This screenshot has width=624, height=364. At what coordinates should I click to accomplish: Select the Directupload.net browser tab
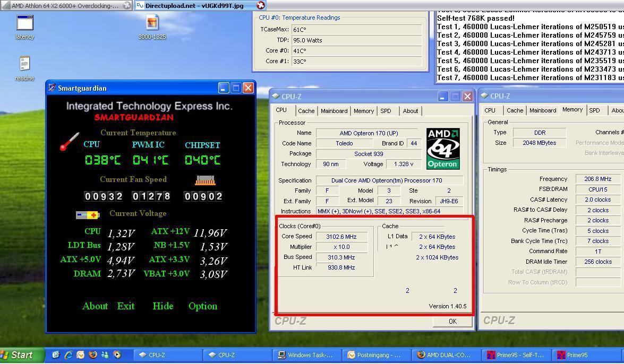coord(200,5)
